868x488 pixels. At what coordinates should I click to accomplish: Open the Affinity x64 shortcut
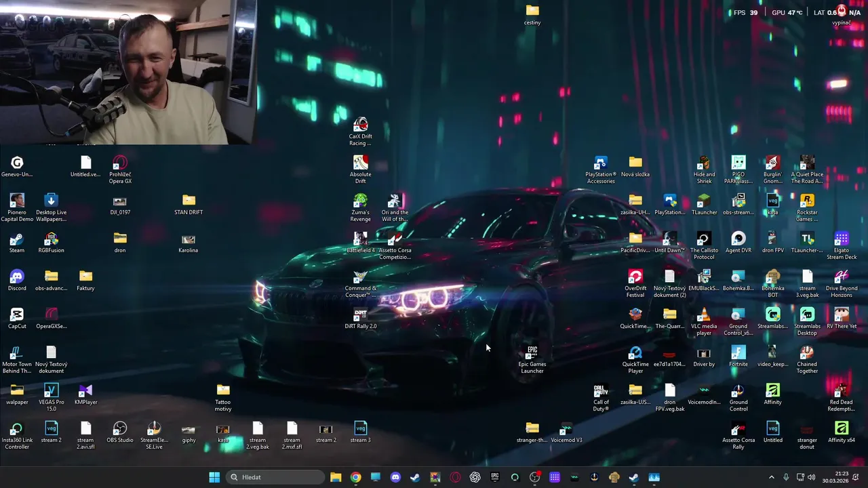842,433
